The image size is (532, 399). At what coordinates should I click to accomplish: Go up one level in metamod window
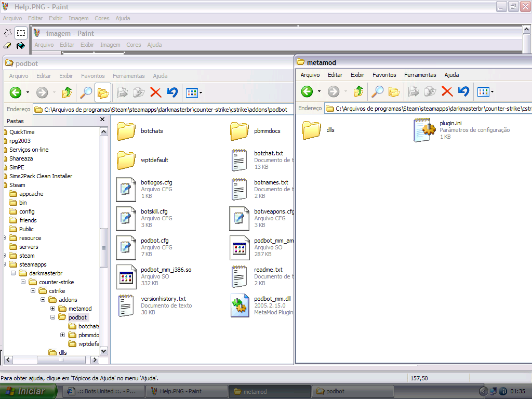tap(358, 91)
